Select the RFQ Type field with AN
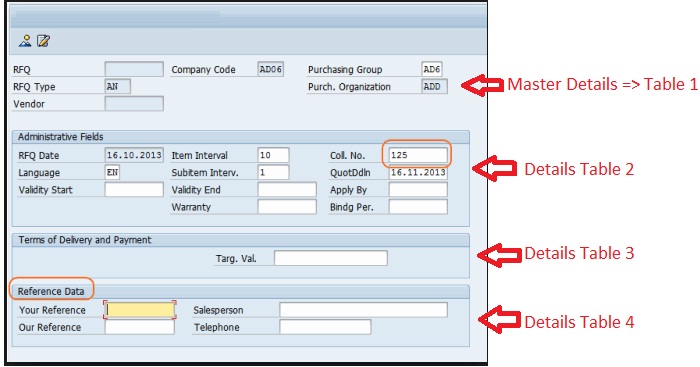 pos(118,86)
